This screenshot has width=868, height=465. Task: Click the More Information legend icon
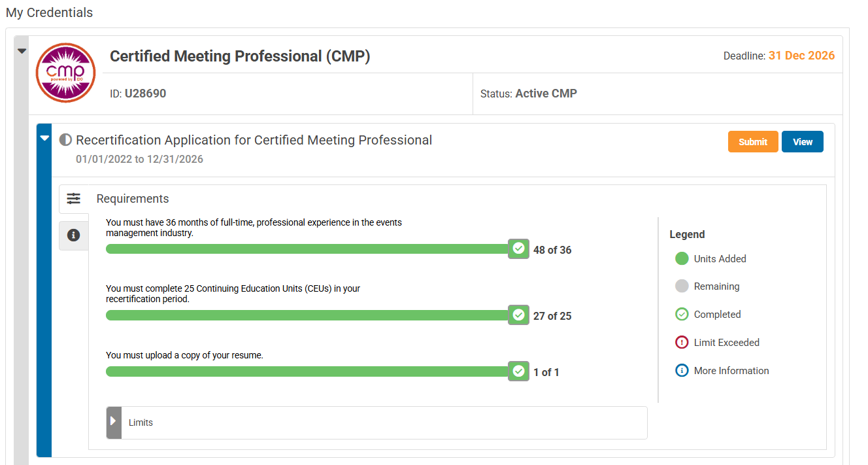pyautogui.click(x=682, y=370)
